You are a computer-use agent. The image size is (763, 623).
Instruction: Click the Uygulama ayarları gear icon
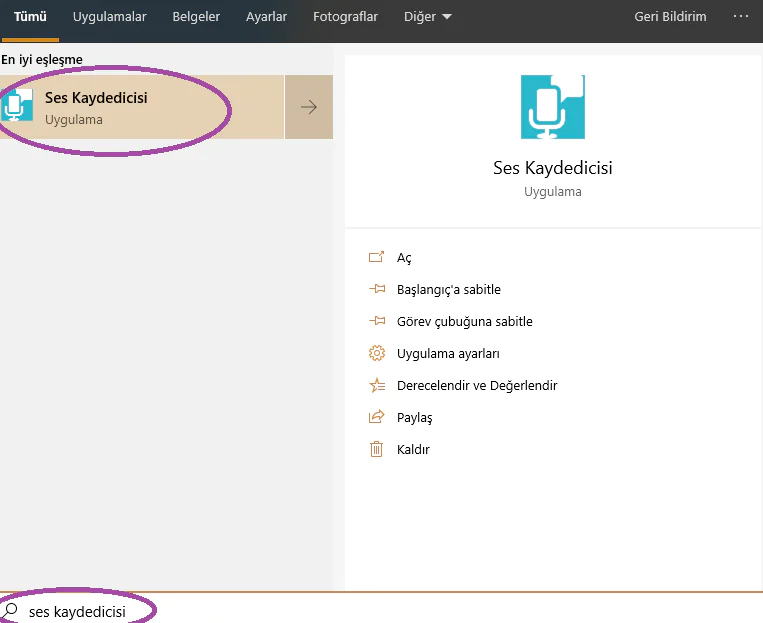click(377, 353)
